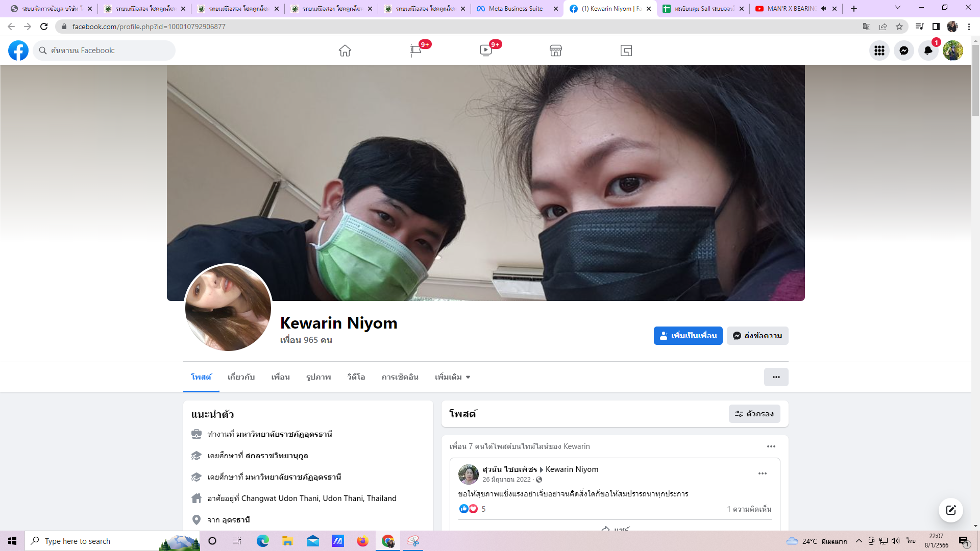Click the new message compose icon

[951, 510]
